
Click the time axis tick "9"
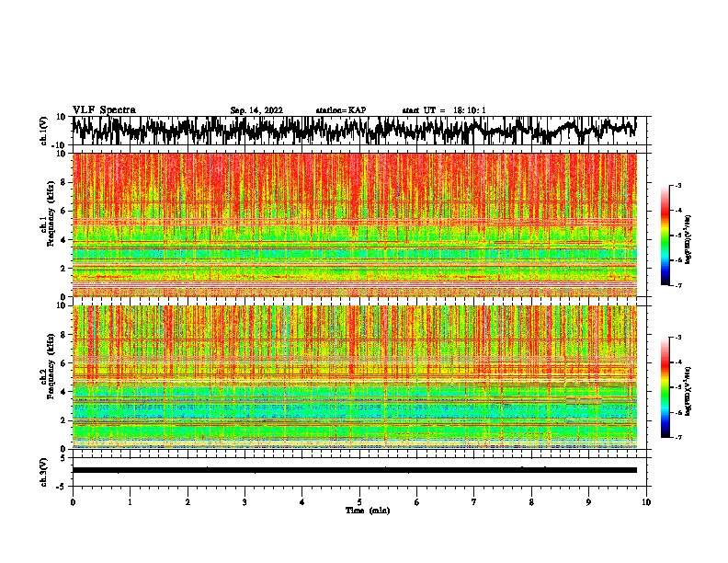click(x=588, y=502)
